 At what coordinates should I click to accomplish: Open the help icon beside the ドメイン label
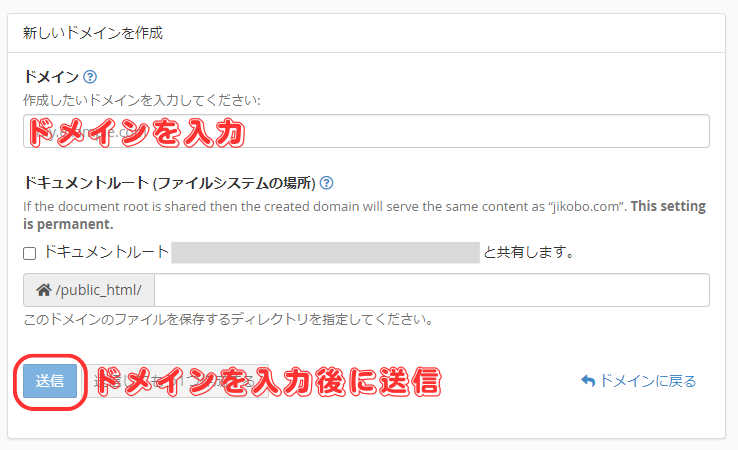tap(90, 77)
